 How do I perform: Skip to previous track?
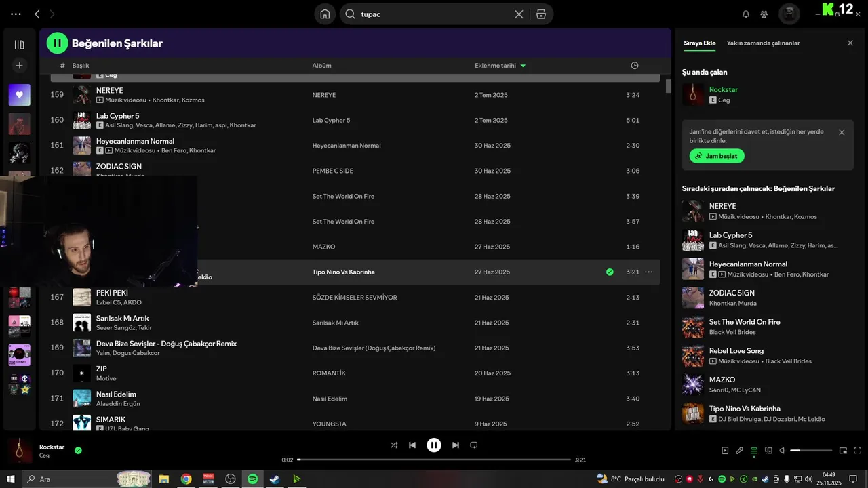412,445
